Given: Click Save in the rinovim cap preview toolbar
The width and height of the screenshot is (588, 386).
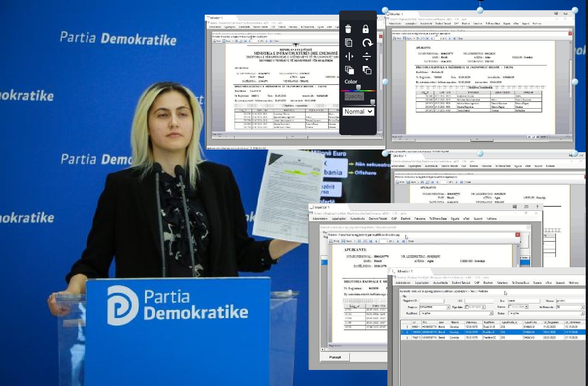Looking at the screenshot, I should [347, 241].
